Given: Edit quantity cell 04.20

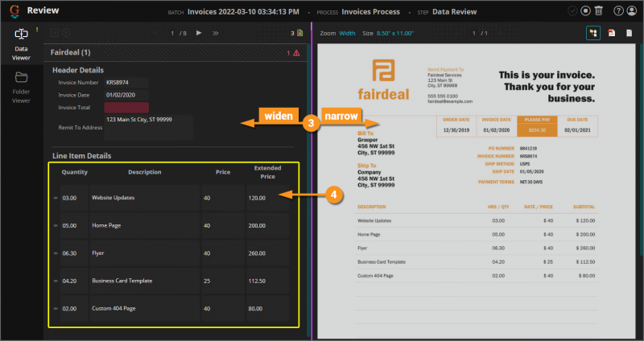Looking at the screenshot, I should (x=74, y=281).
